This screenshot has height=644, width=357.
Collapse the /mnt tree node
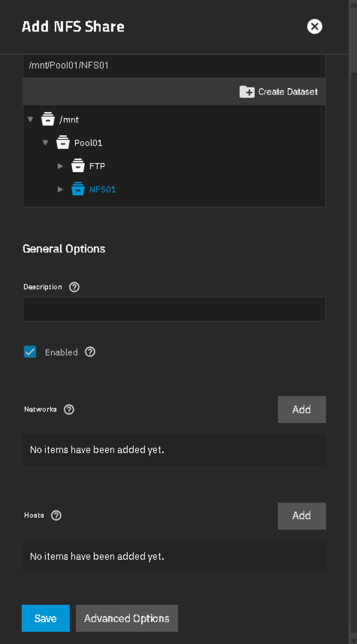30,119
